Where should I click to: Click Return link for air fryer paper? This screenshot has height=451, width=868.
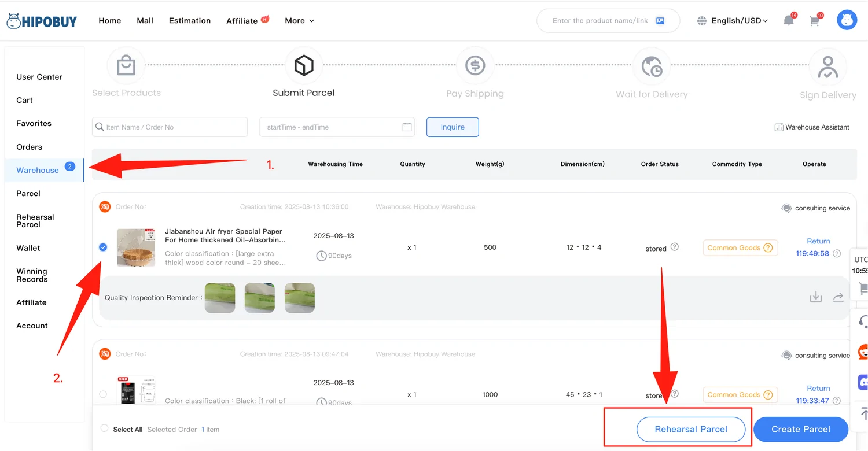(x=818, y=241)
